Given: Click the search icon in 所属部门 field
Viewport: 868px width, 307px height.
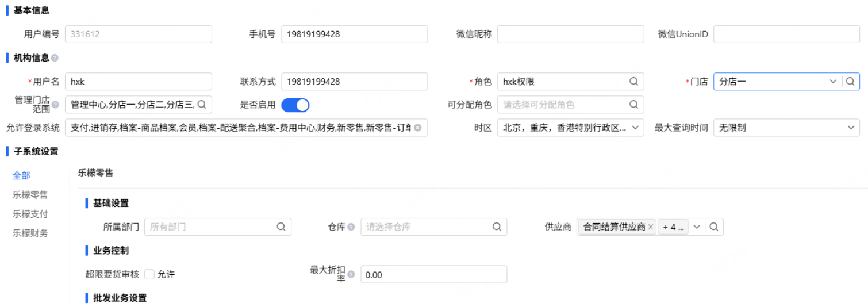Looking at the screenshot, I should (281, 227).
